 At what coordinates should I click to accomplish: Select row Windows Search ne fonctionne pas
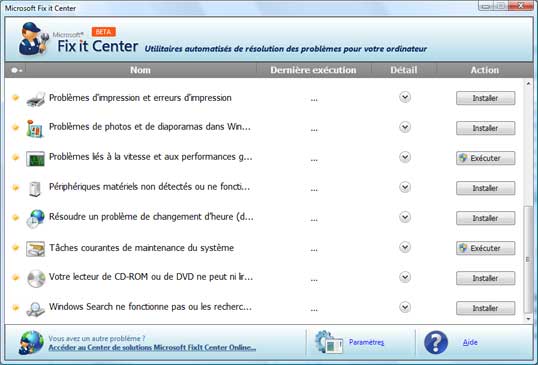pos(264,308)
